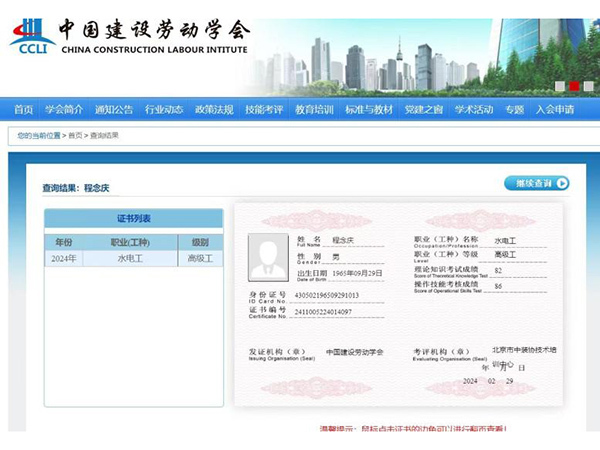Open 学会简介 menu item
The height and width of the screenshot is (450, 600).
point(64,109)
